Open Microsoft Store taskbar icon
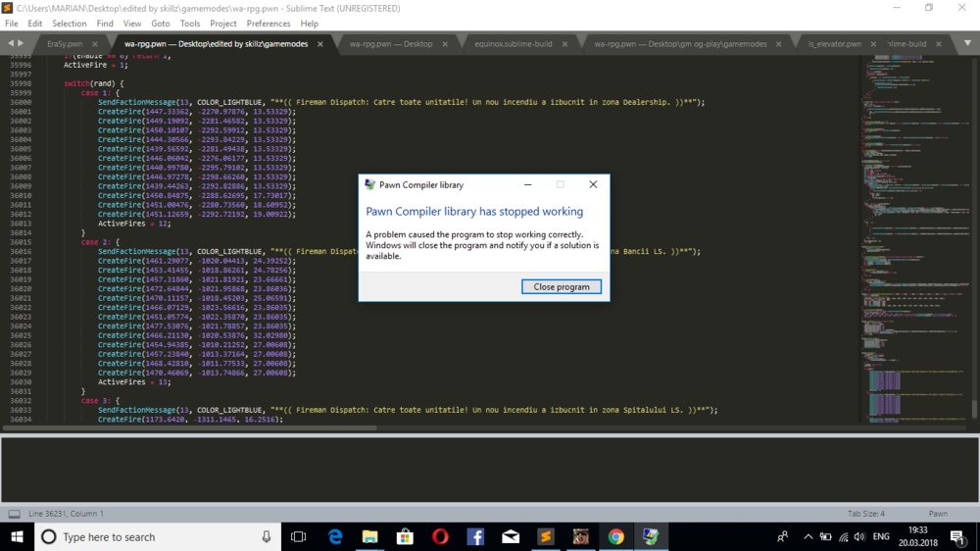 (x=405, y=536)
